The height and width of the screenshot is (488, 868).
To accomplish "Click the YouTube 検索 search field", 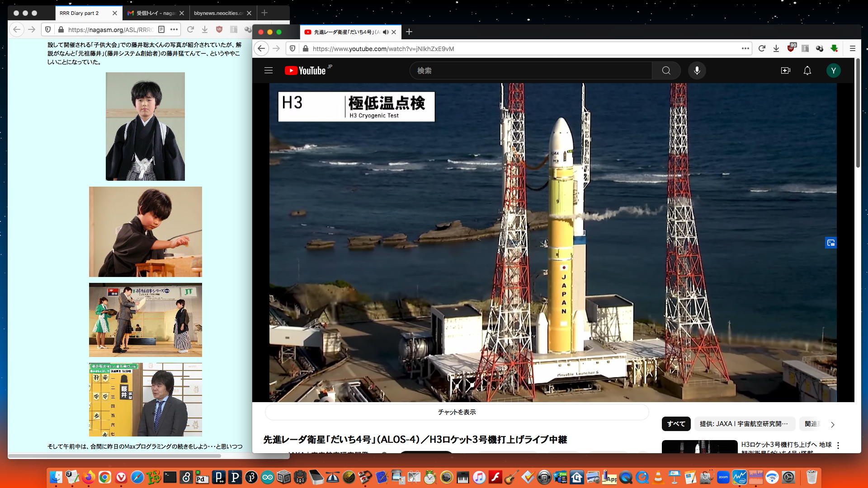I will pos(529,70).
